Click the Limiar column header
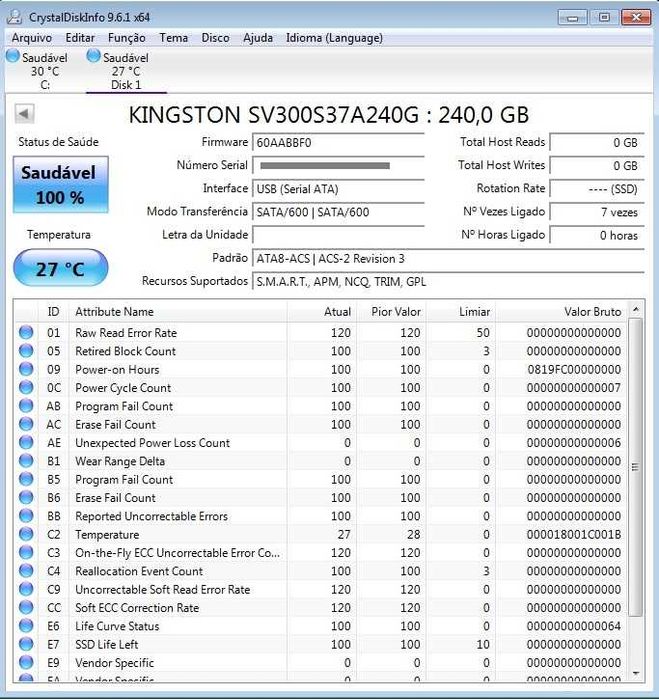 [x=461, y=312]
